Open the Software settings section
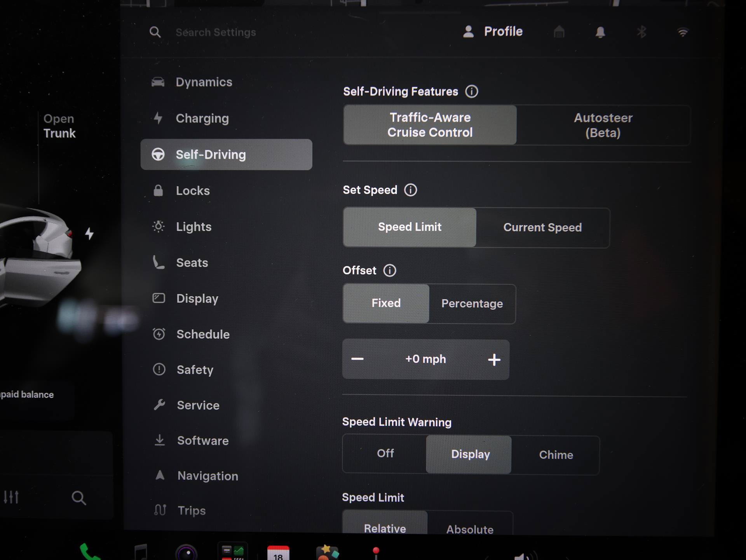This screenshot has height=560, width=746. (x=226, y=441)
